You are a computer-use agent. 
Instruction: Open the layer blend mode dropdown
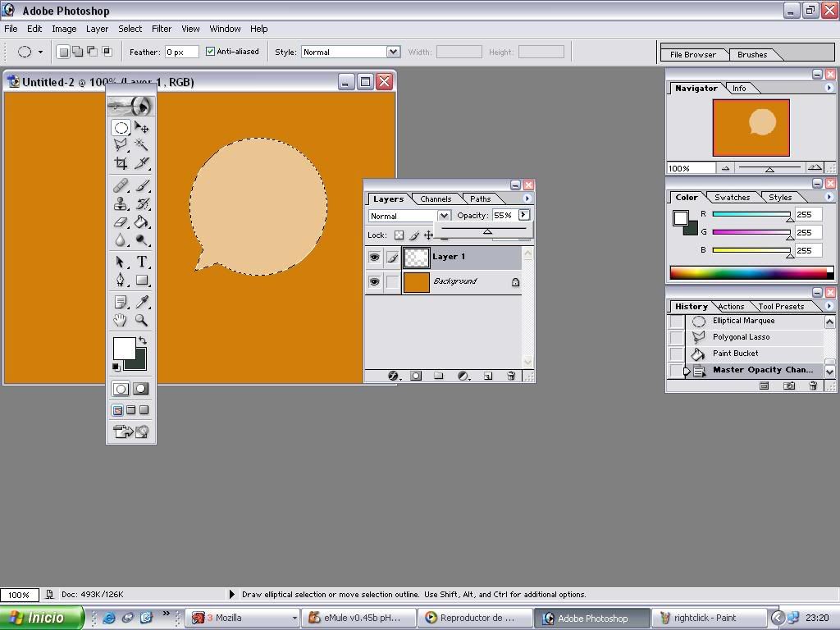click(x=444, y=216)
